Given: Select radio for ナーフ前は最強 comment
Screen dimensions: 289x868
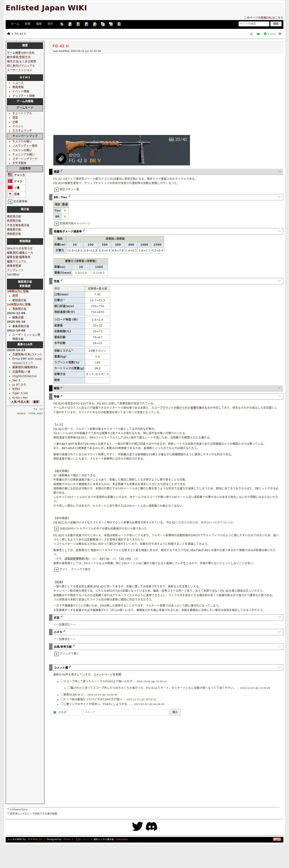Looking at the screenshot, I should click(x=62, y=699).
